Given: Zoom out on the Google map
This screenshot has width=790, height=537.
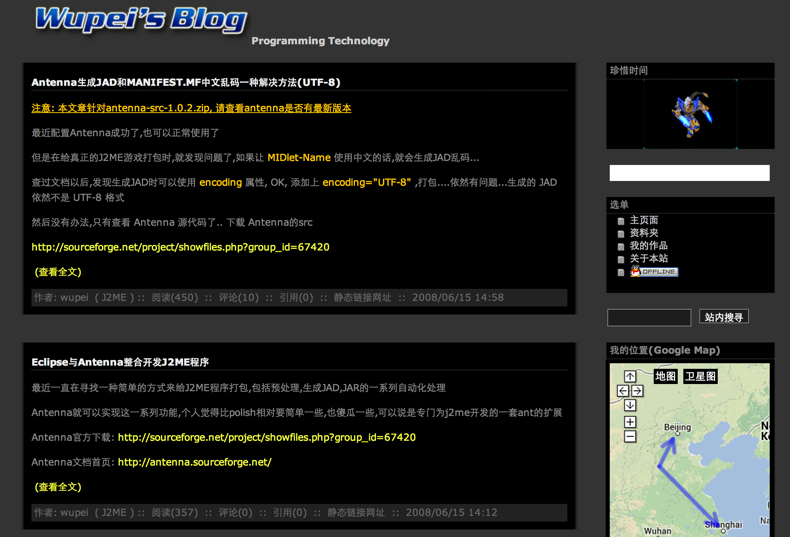Looking at the screenshot, I should (x=630, y=436).
